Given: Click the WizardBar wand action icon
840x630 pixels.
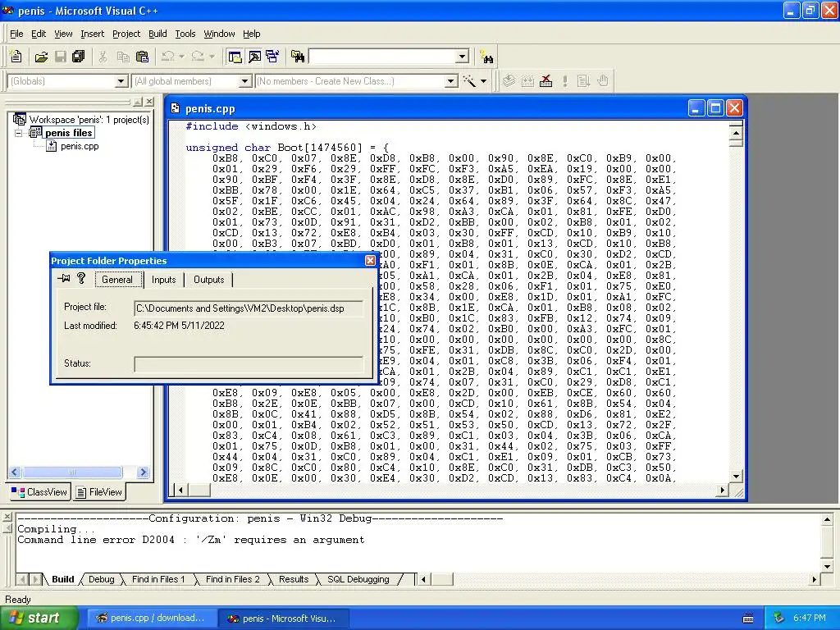Looking at the screenshot, I should pyautogui.click(x=469, y=81).
